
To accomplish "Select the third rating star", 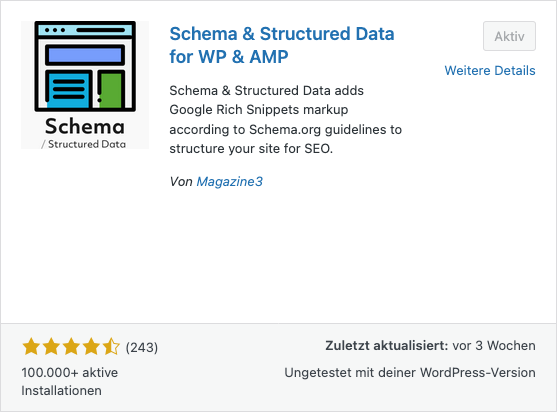I will pyautogui.click(x=71, y=346).
